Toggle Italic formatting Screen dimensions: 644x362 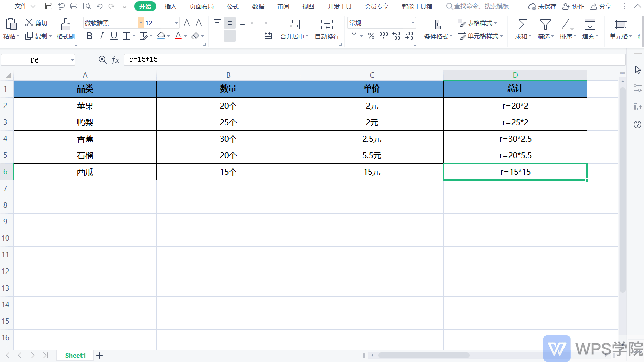pos(101,36)
